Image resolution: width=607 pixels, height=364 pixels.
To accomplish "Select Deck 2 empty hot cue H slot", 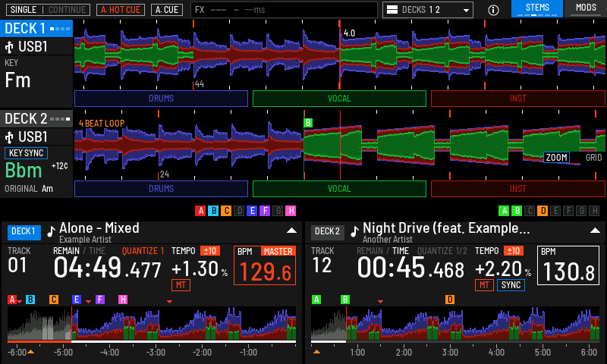I will (594, 211).
